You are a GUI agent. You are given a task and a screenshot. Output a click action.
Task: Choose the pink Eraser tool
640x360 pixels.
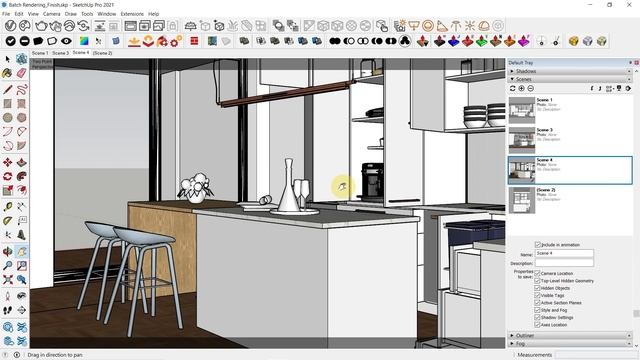(22, 73)
